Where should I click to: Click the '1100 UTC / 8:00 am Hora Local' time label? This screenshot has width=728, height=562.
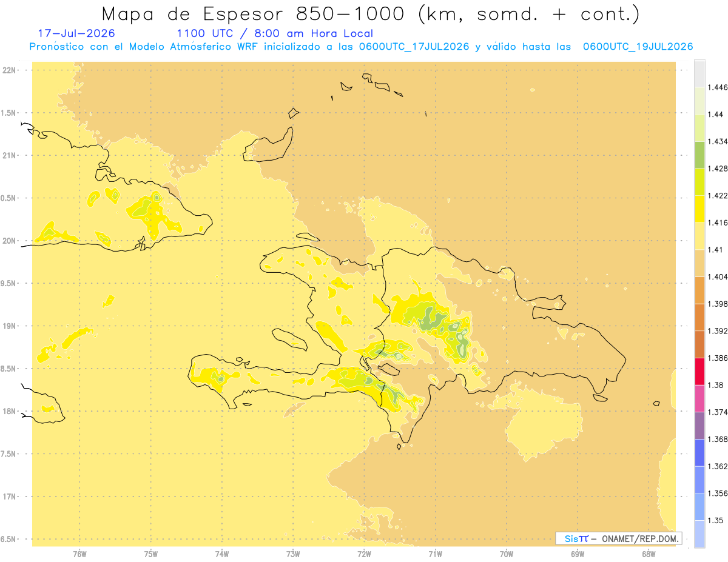coord(275,34)
